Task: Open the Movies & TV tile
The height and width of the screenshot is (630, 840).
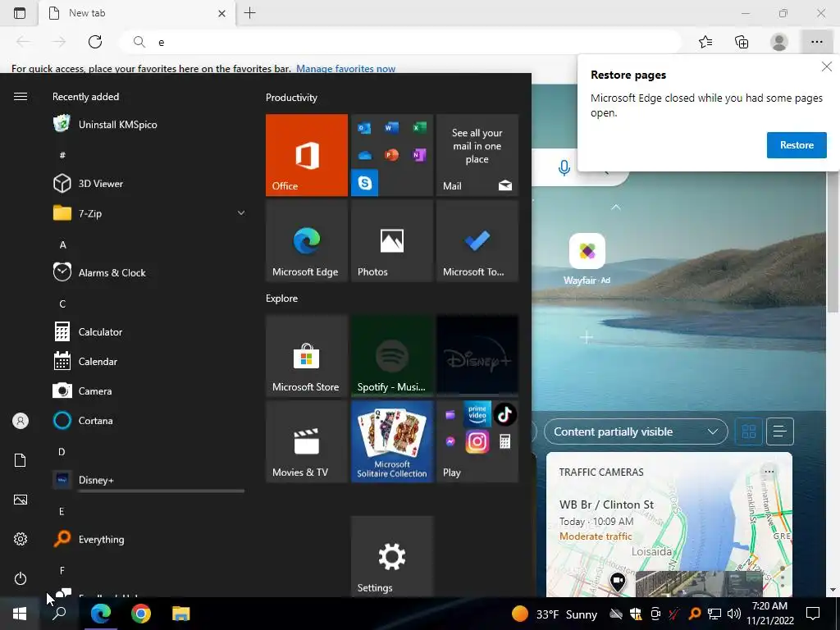Action: (x=307, y=441)
